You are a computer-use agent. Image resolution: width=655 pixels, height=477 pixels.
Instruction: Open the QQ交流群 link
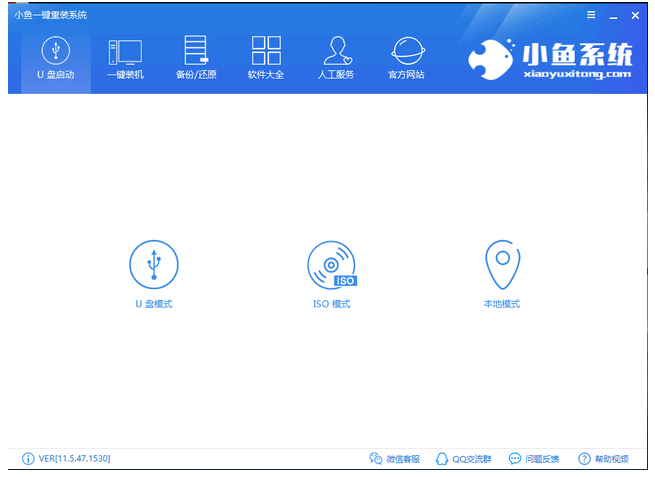465,459
